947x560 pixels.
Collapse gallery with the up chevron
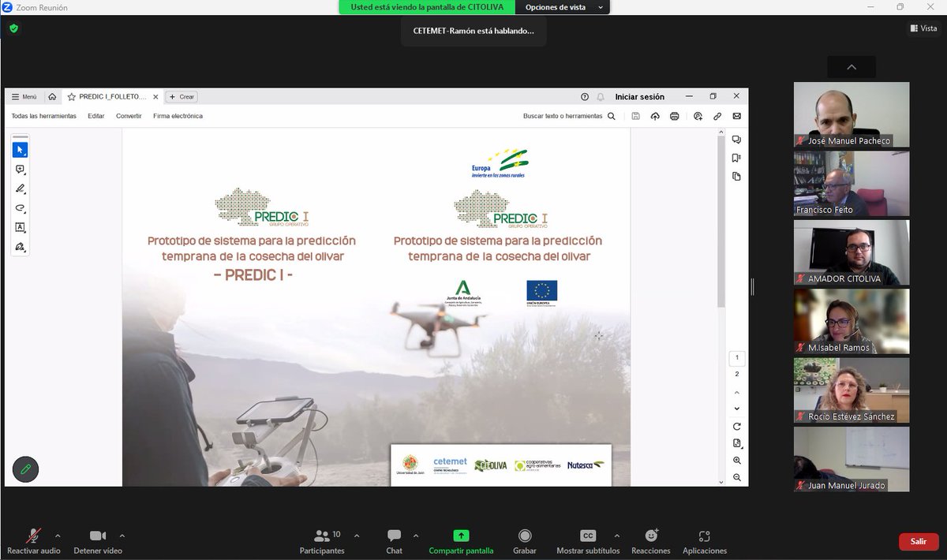coord(852,67)
